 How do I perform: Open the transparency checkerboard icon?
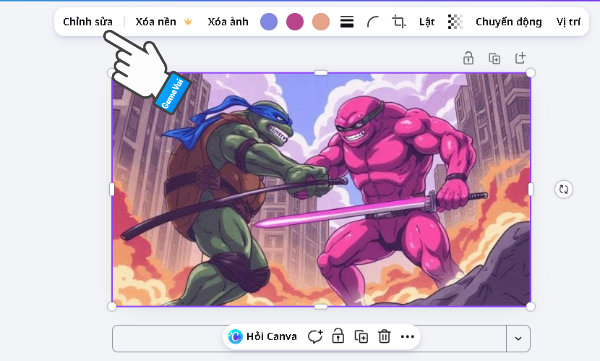(455, 22)
